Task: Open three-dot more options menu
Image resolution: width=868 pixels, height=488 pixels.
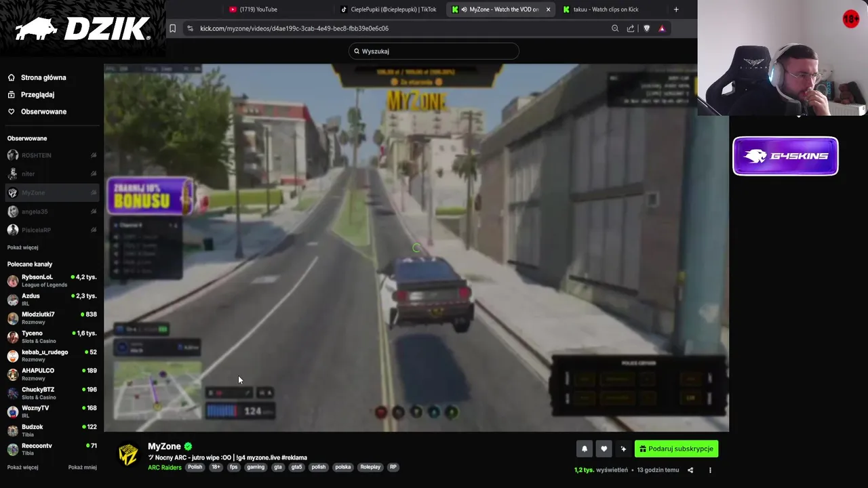Action: [x=710, y=470]
